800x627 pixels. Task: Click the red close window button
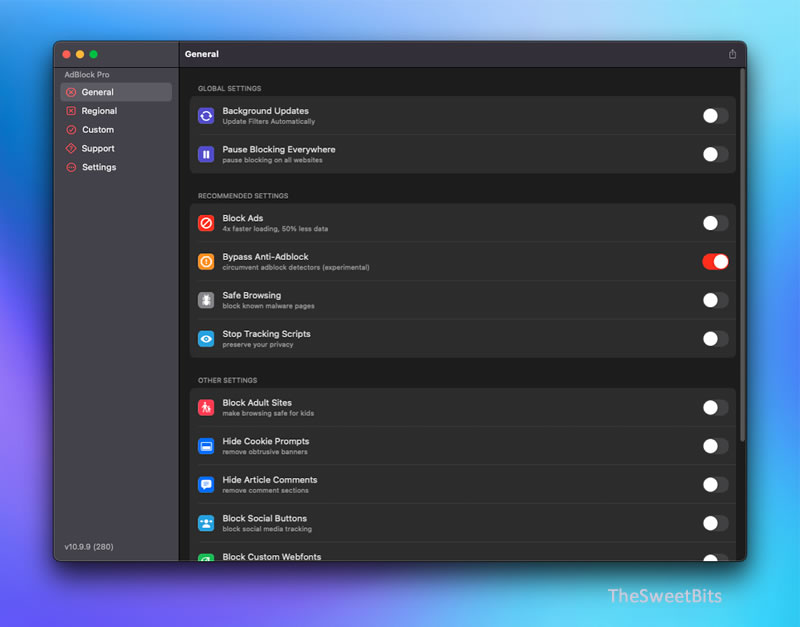click(x=66, y=54)
